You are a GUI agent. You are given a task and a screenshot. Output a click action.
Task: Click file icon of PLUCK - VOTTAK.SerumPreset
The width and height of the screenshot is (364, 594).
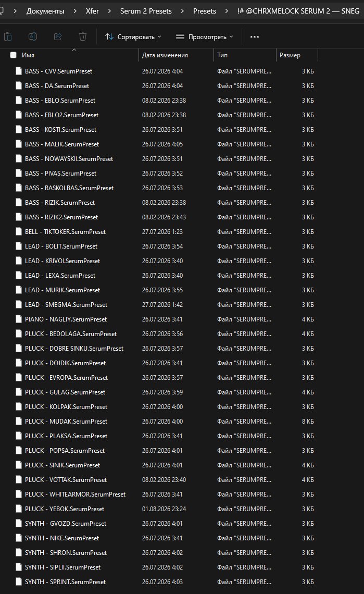(18, 479)
